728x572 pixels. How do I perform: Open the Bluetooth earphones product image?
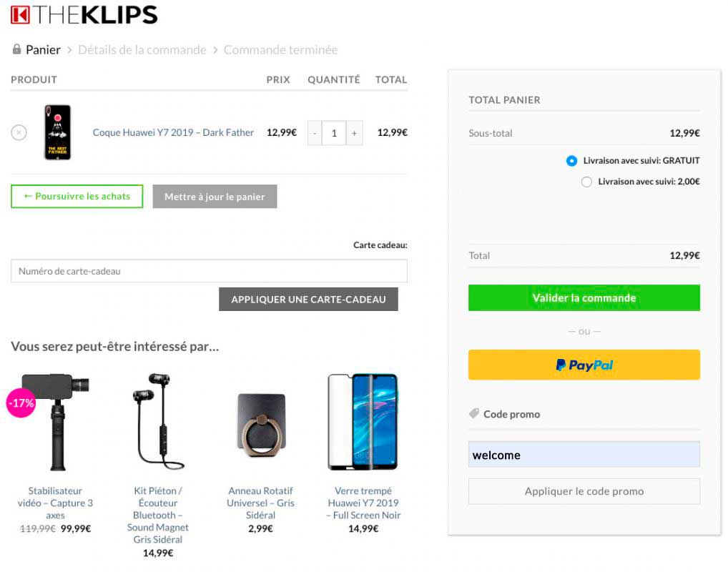158,422
